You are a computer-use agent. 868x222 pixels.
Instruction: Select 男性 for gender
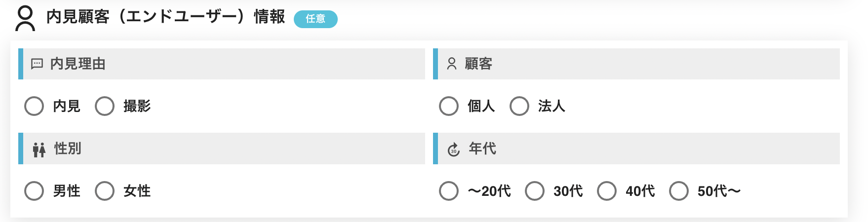tap(34, 191)
